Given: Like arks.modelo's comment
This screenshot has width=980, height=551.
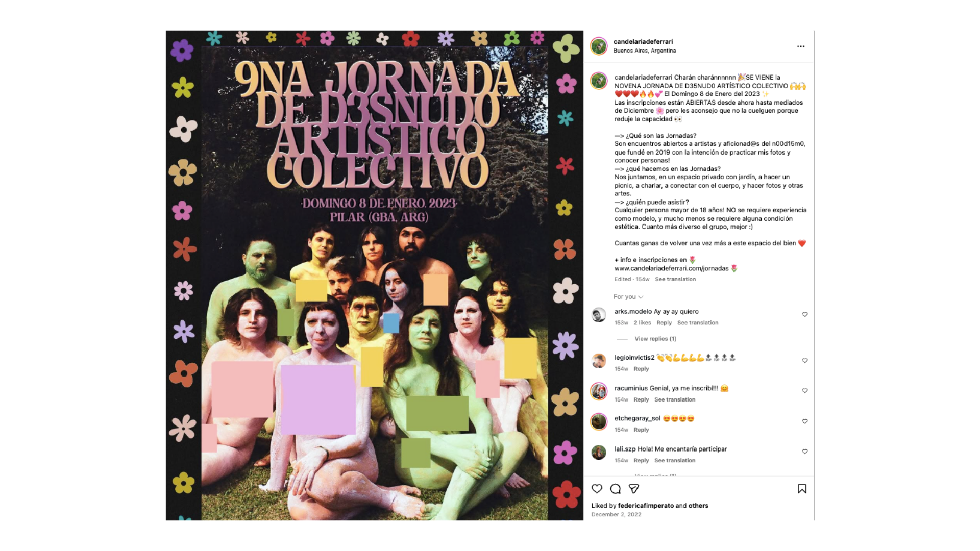Looking at the screenshot, I should tap(805, 315).
